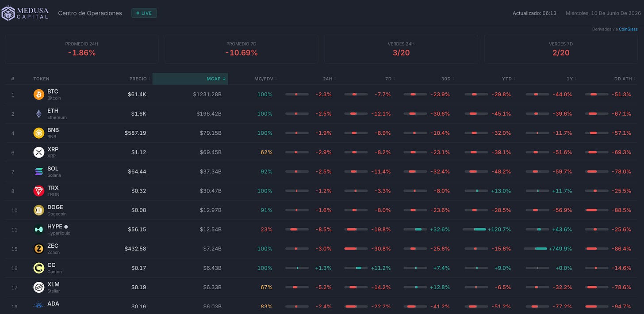Click the XLM 30D value +12.8%
This screenshot has width=644, height=314.
[x=440, y=287]
